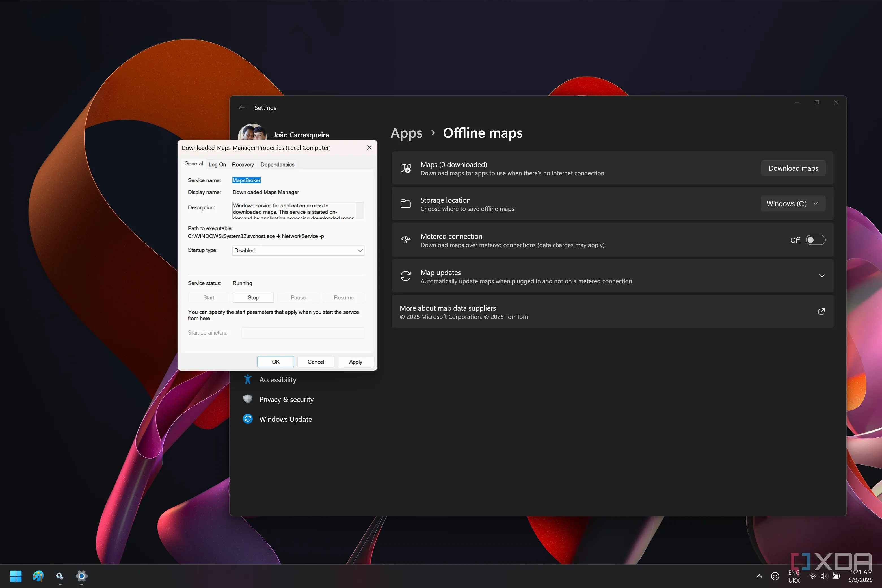Screen dimensions: 882x588
Task: Stop the running MapsBroker service
Action: [253, 297]
